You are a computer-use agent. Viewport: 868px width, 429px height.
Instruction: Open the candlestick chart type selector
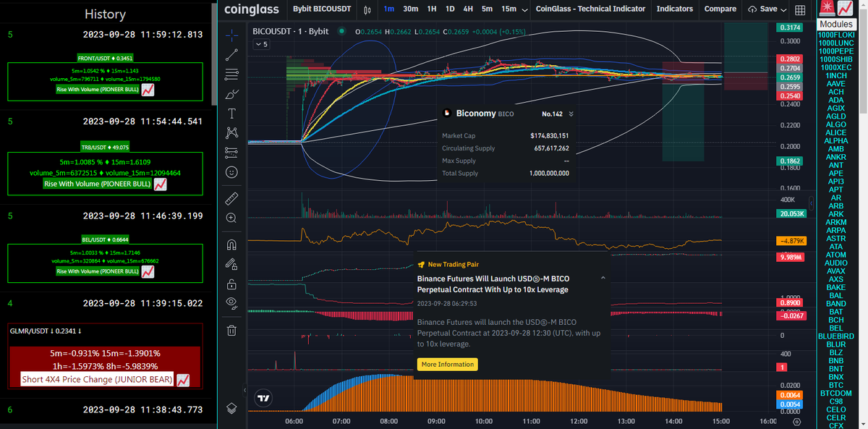367,9
